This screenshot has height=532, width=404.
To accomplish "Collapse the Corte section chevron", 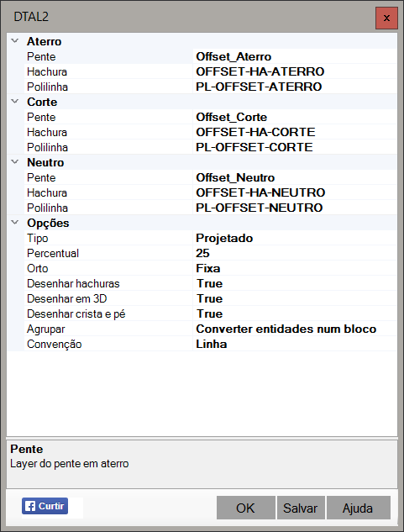I will [14, 102].
